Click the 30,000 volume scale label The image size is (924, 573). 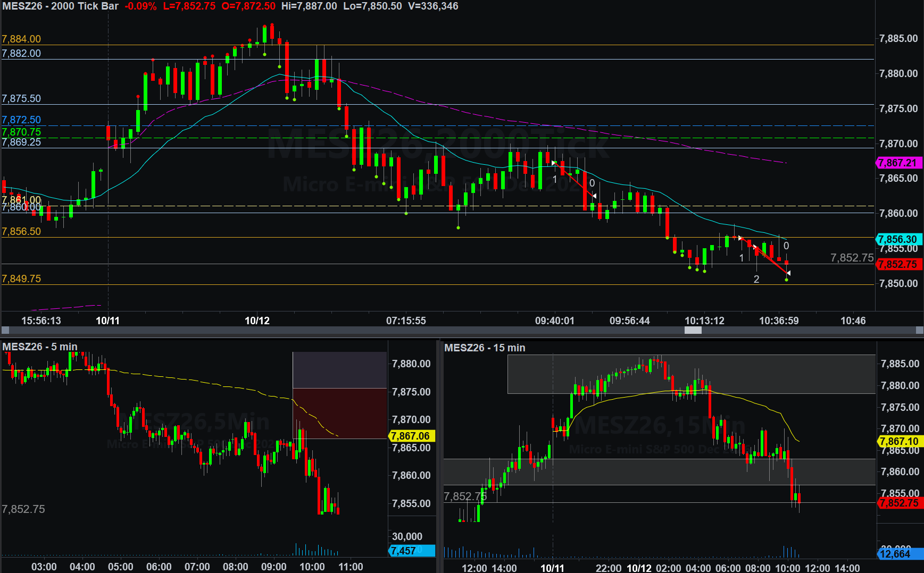coord(407,536)
